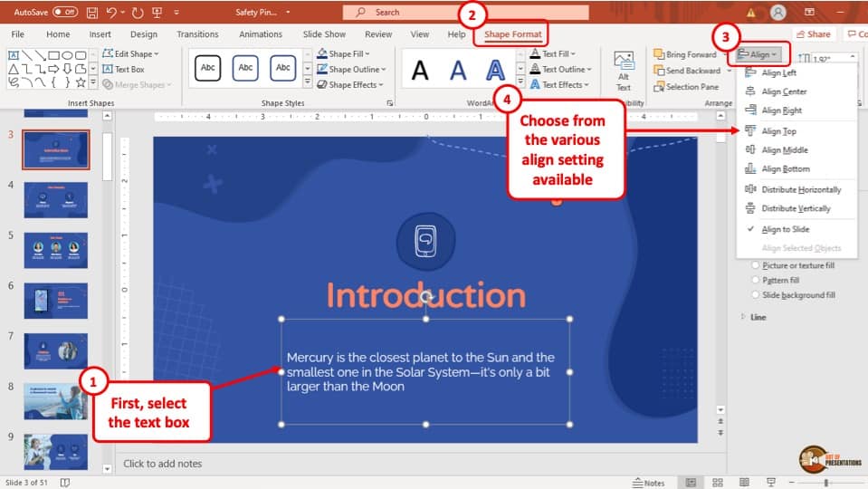Click the Save icon in title bar

[92, 12]
